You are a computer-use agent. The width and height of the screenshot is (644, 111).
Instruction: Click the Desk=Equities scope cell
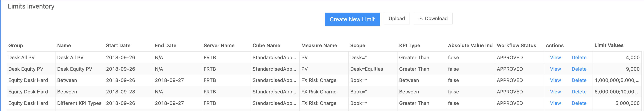pos(373,69)
